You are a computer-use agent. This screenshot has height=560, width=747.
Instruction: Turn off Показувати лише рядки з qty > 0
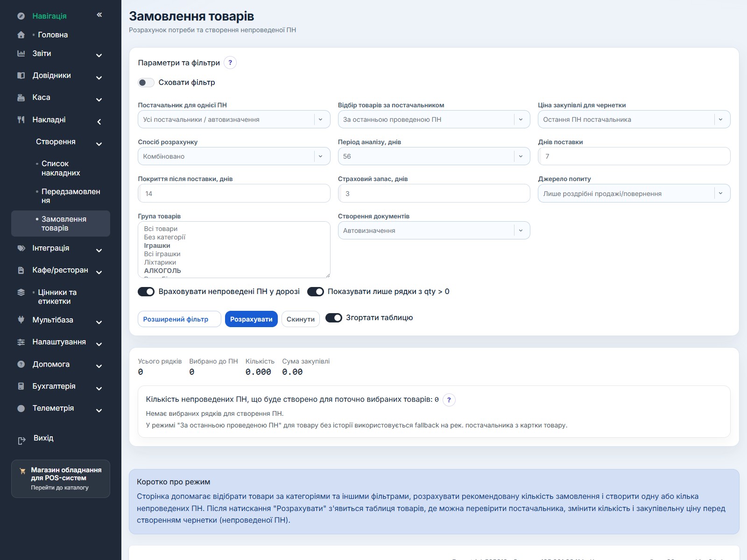(316, 292)
